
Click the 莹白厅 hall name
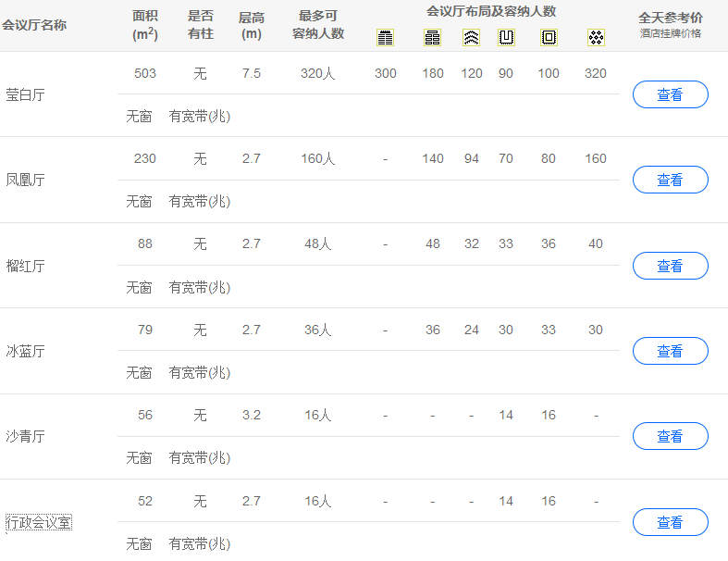pos(25,94)
